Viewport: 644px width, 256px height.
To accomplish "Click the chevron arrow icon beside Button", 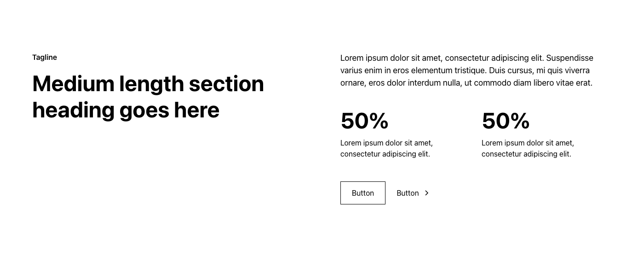I will (427, 193).
